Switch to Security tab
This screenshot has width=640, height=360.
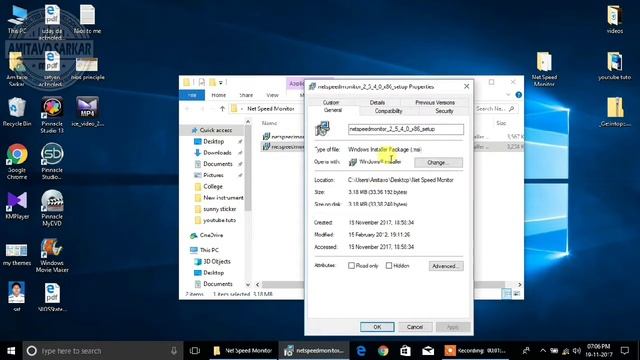tap(444, 111)
